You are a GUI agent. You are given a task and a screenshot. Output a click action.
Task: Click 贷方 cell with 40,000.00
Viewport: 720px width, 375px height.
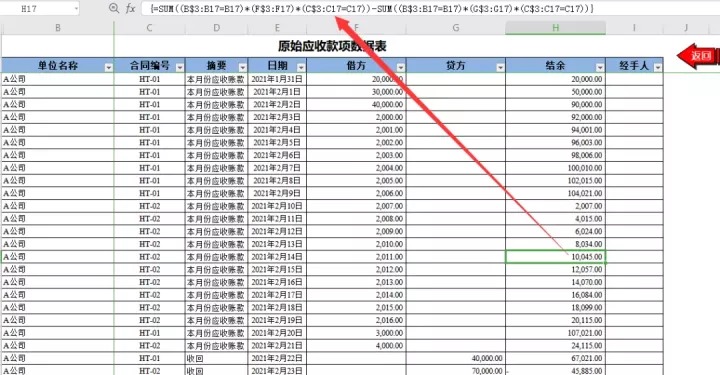pos(456,358)
